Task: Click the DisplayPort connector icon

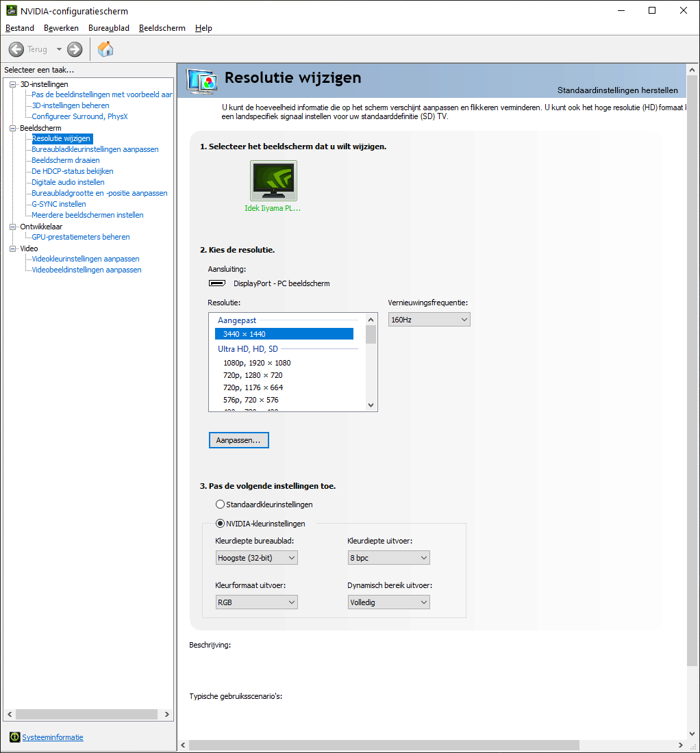Action: click(x=217, y=283)
